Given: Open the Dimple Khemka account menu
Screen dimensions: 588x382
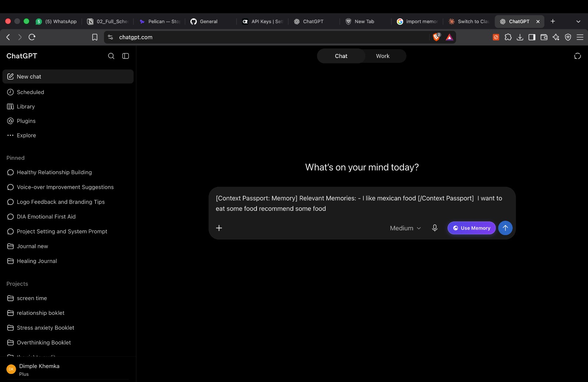Looking at the screenshot, I should 68,370.
